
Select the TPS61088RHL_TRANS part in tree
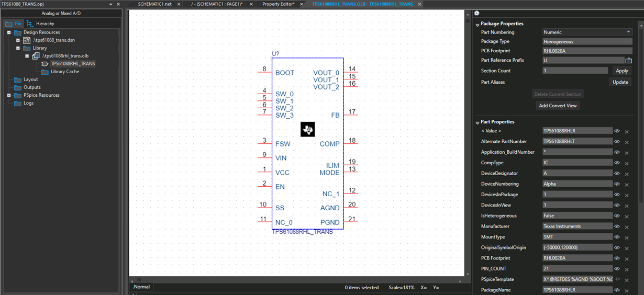73,64
